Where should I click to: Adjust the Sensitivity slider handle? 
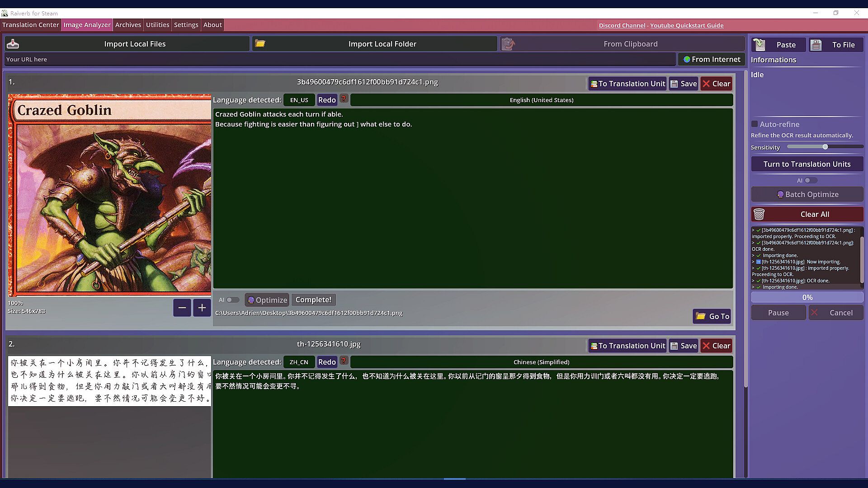coord(825,147)
